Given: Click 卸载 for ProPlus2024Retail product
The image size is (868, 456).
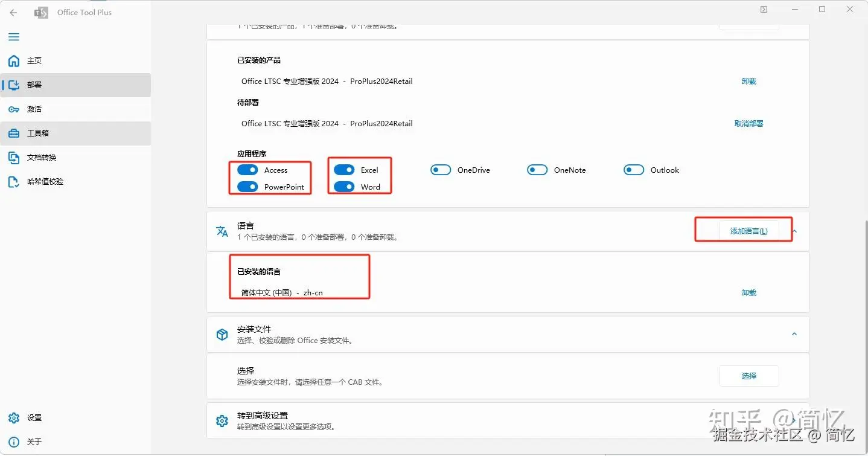Looking at the screenshot, I should [x=748, y=82].
